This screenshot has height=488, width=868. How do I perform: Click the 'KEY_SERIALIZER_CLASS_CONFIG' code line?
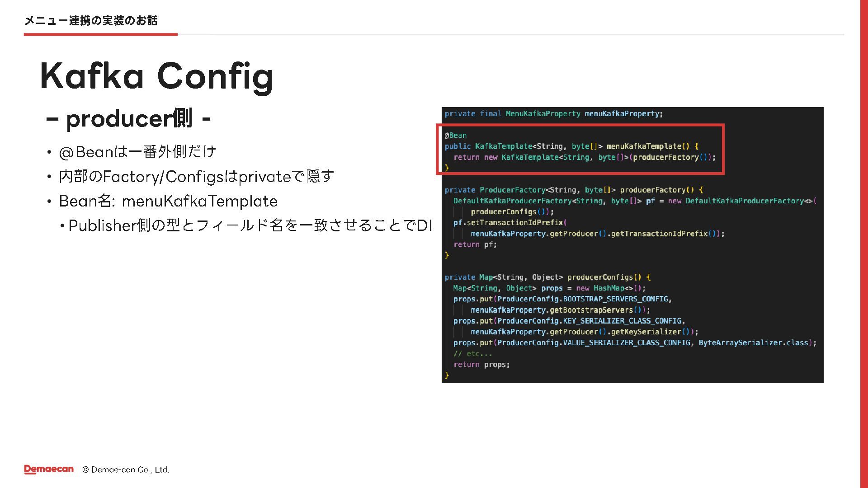tap(569, 321)
